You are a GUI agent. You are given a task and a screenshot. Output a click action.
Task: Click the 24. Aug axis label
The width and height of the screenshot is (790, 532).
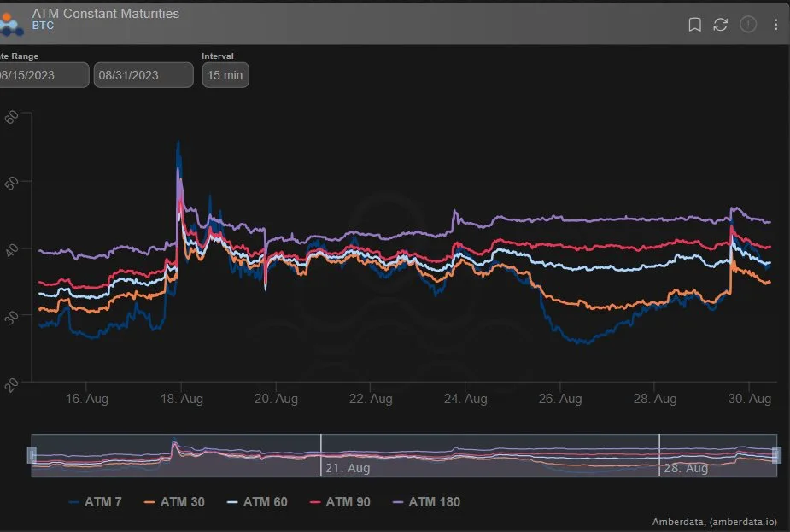465,399
